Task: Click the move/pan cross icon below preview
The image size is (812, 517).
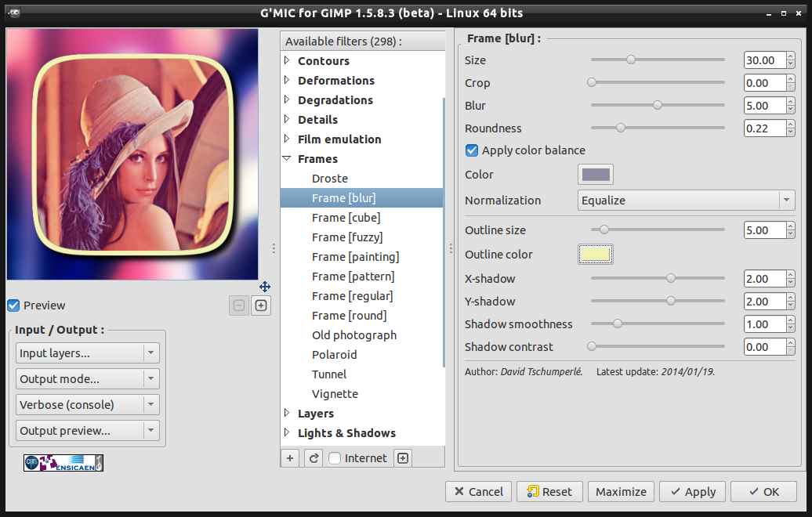Action: click(x=265, y=287)
